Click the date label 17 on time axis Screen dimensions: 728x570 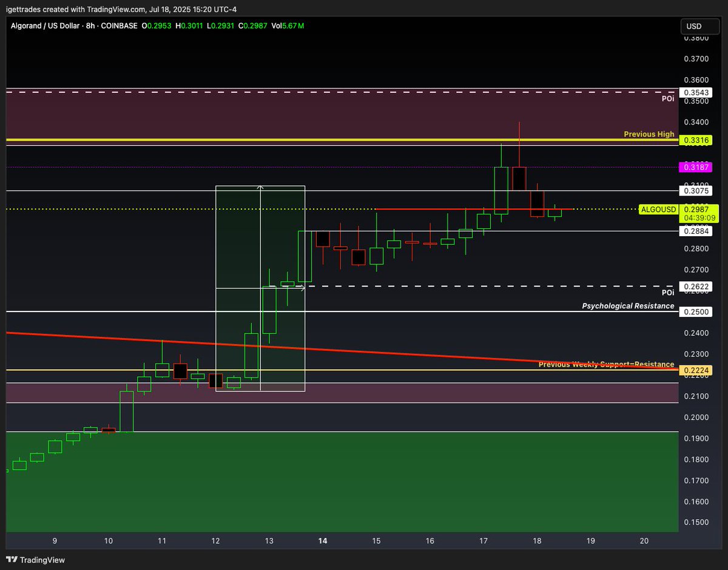point(484,541)
